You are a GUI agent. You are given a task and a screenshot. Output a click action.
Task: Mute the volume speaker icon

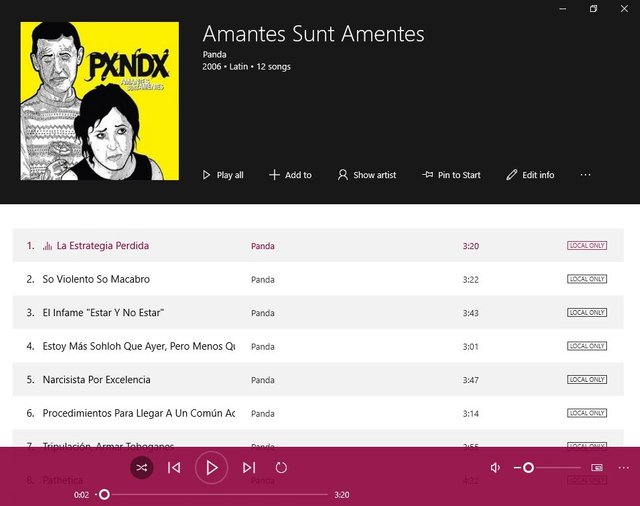point(495,468)
